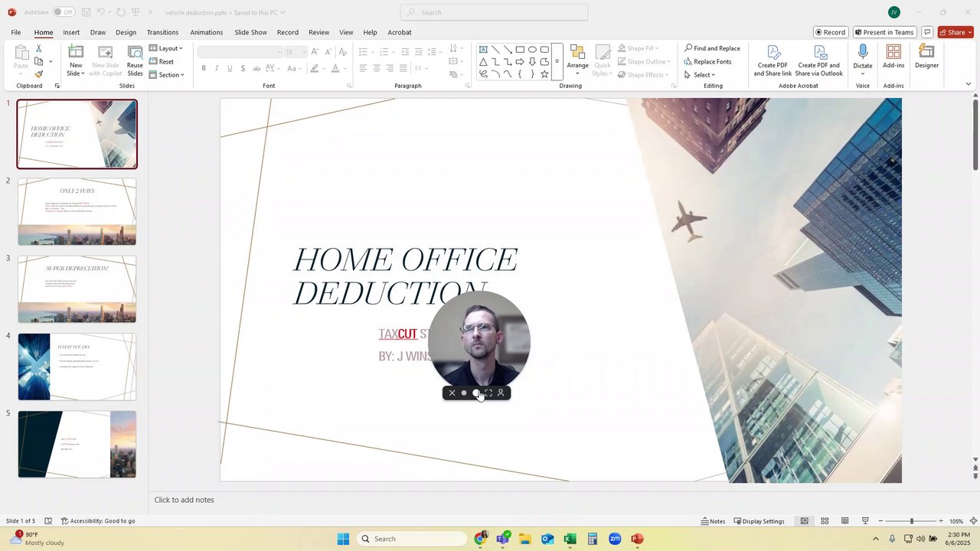Select Normal view button
The width and height of the screenshot is (980, 551).
(804, 521)
